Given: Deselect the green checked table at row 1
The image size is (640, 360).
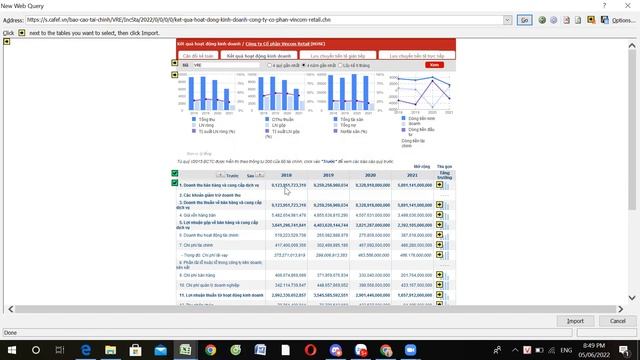Looking at the screenshot, I should 174,183.
